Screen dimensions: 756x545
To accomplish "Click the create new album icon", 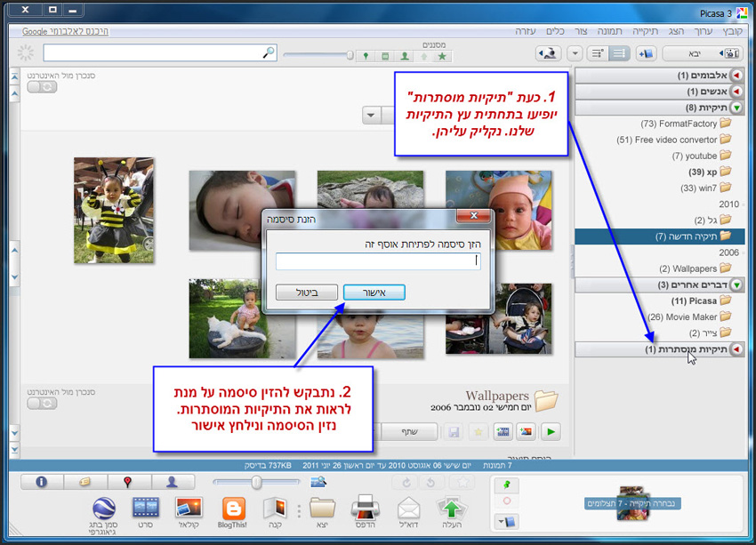I will click(x=645, y=53).
